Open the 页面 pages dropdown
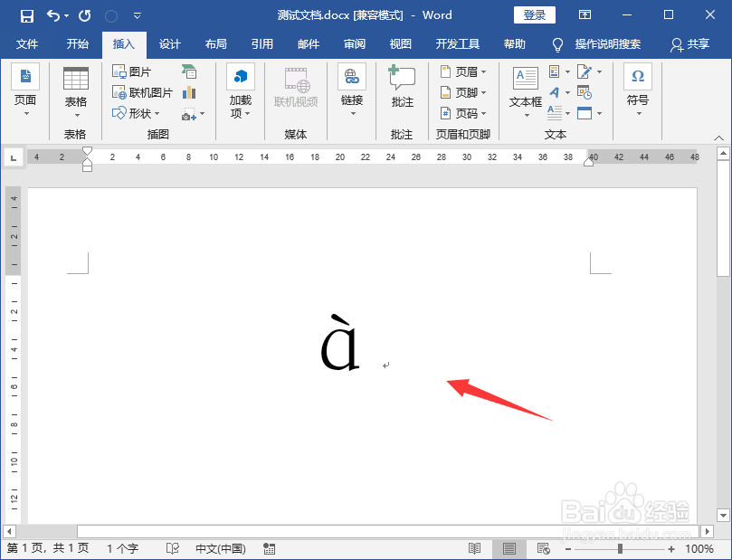 [x=25, y=91]
